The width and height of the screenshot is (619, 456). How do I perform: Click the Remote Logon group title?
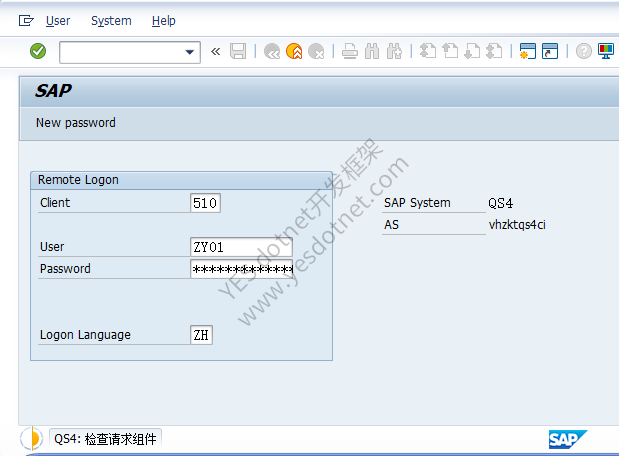[78, 180]
